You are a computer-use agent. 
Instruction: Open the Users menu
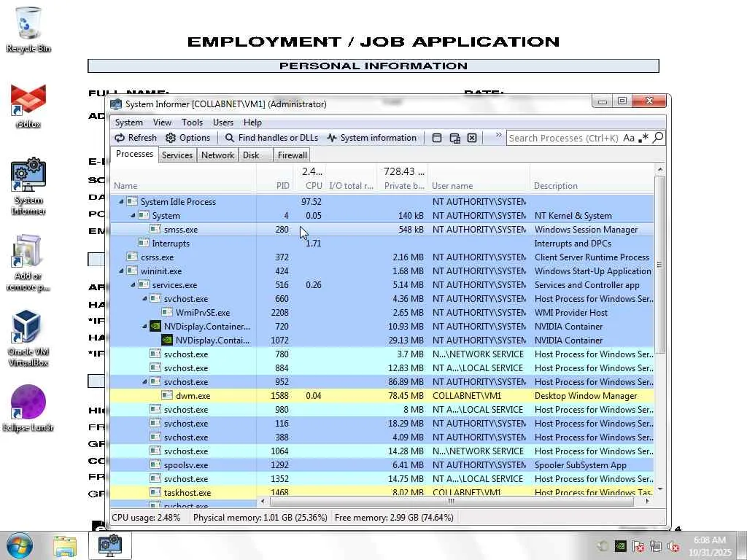[223, 122]
